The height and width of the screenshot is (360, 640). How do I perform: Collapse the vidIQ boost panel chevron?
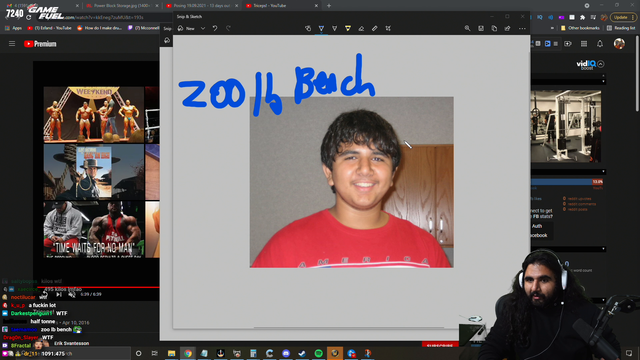click(601, 64)
